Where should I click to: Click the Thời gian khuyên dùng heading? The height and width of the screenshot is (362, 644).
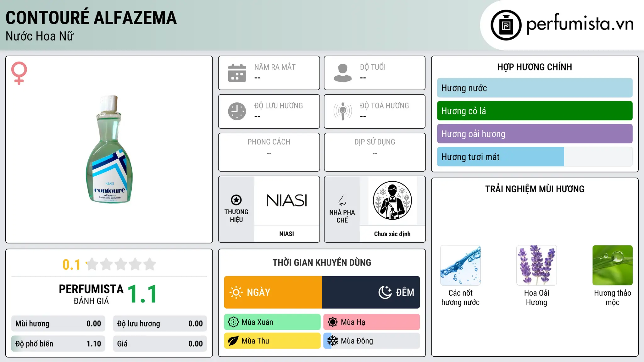322,263
